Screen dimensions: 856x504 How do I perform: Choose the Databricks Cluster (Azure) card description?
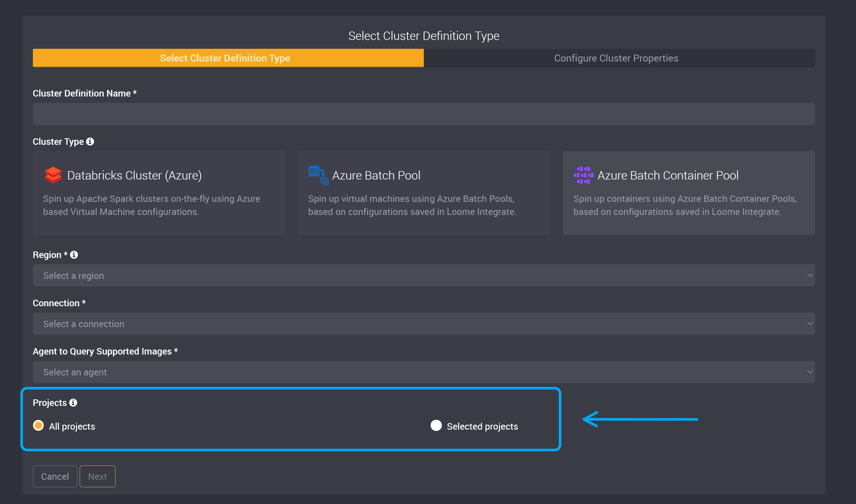tap(152, 205)
